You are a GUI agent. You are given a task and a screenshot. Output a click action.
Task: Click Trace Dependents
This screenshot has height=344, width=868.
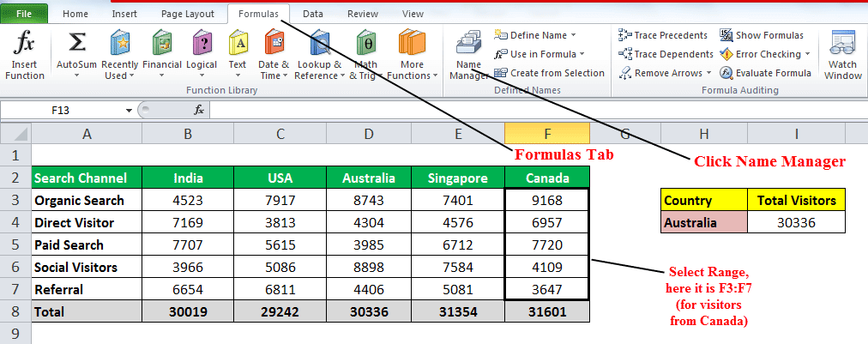(666, 54)
